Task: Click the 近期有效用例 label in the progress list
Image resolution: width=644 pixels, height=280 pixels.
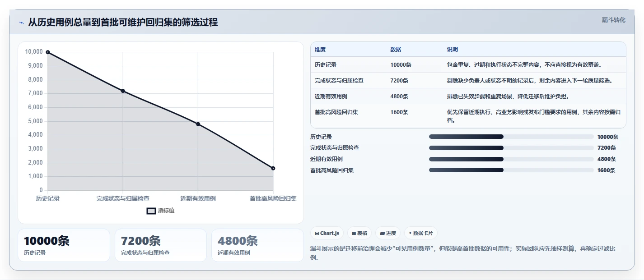Action: coord(327,159)
